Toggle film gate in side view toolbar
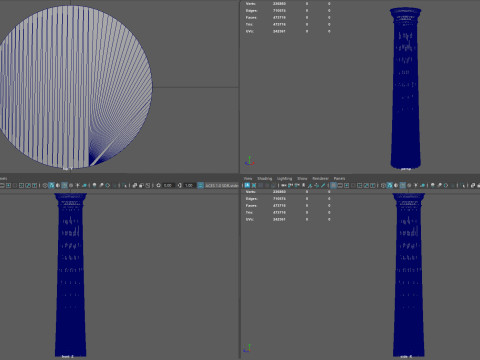The width and height of the screenshot is (480, 360). click(x=340, y=185)
